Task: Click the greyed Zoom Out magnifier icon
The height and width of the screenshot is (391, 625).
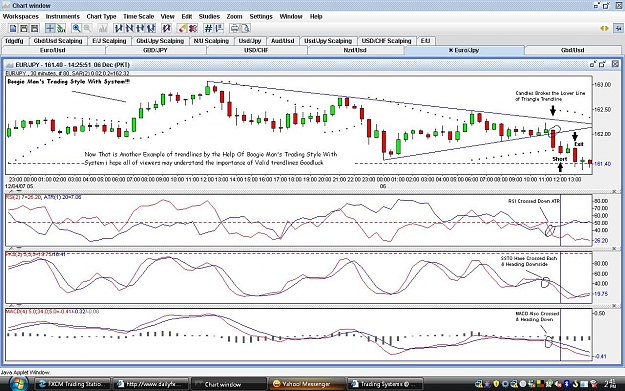Action: 87,28
